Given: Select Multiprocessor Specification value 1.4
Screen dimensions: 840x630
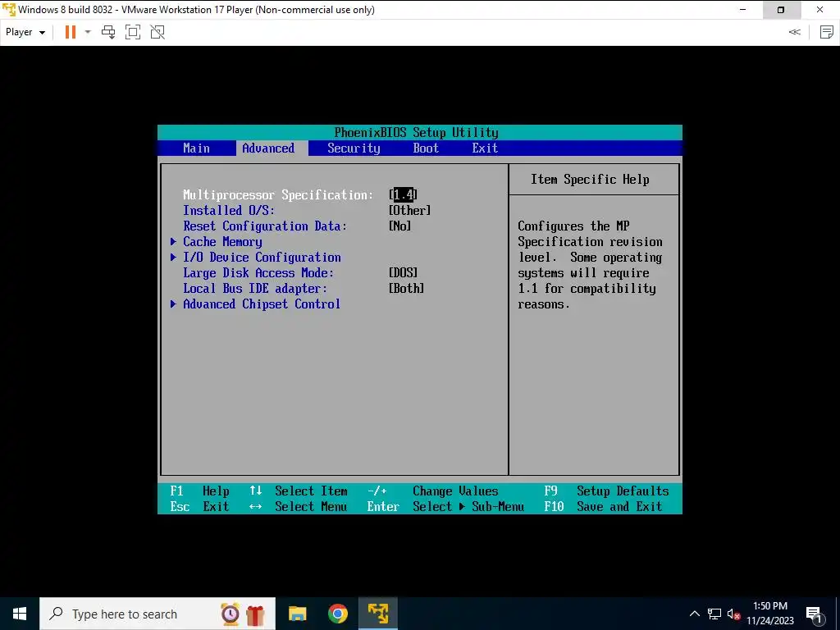Looking at the screenshot, I should (x=403, y=194).
